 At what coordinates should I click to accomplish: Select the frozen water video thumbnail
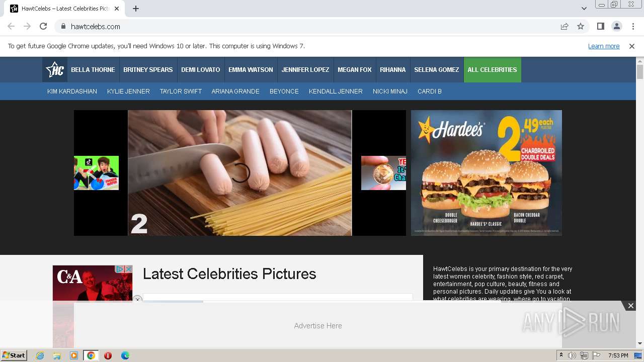pos(96,173)
